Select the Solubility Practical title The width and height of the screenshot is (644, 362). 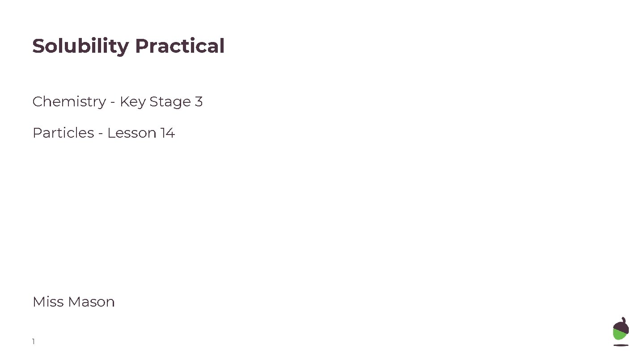point(128,46)
